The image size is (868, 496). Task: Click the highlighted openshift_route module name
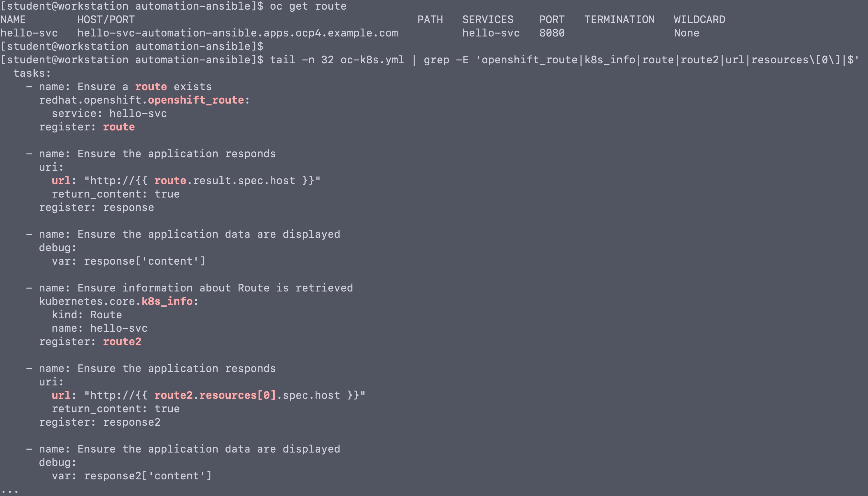coord(196,100)
